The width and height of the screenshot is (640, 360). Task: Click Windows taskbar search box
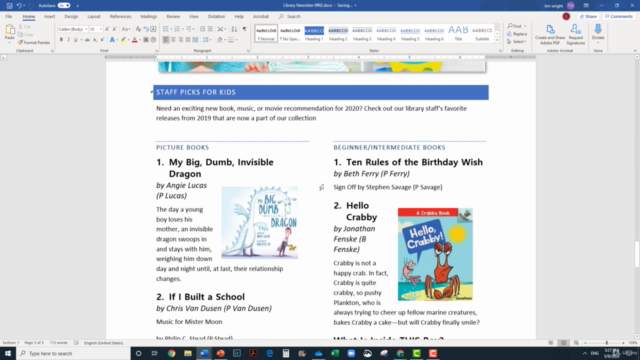pyautogui.click(x=73, y=353)
